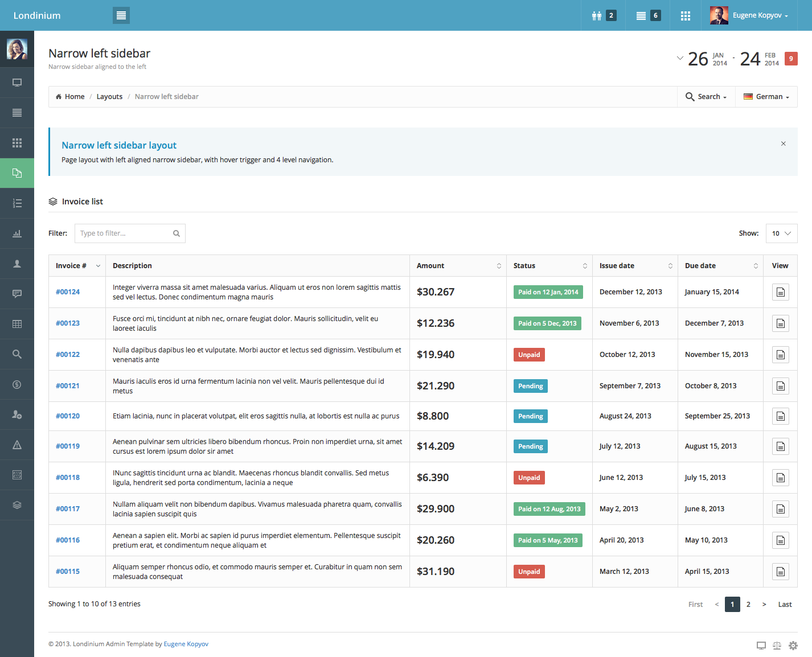Go to next page arrow

[764, 605]
